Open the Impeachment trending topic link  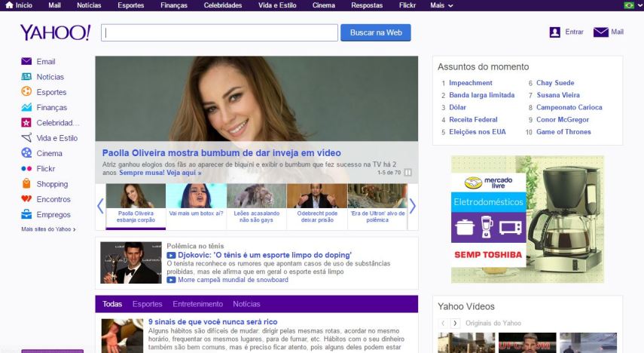470,83
